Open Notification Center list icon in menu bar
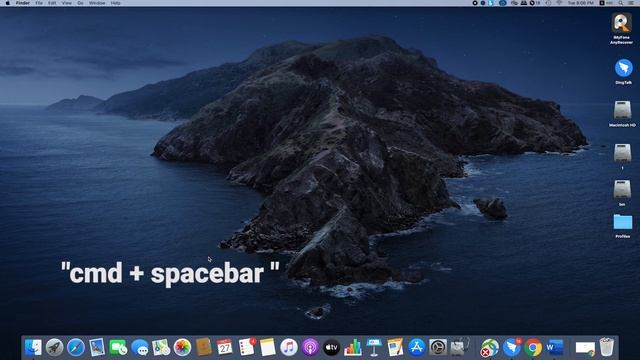Image resolution: width=640 pixels, height=360 pixels. pos(632,3)
